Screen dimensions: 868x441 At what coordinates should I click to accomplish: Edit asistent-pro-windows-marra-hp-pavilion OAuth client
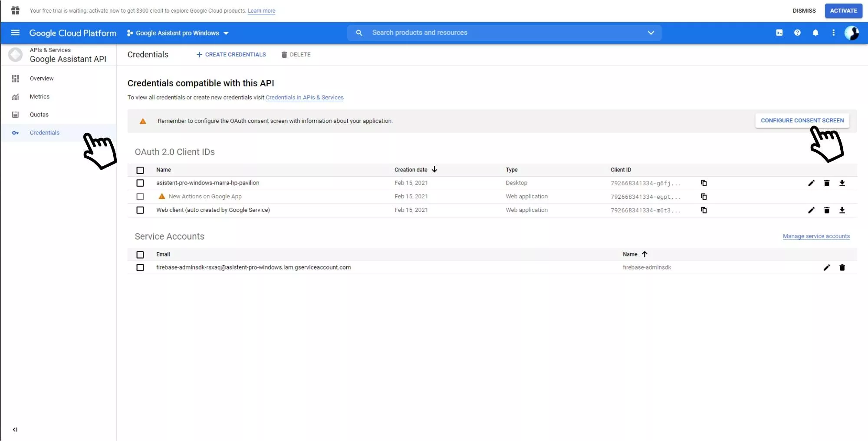[811, 183]
